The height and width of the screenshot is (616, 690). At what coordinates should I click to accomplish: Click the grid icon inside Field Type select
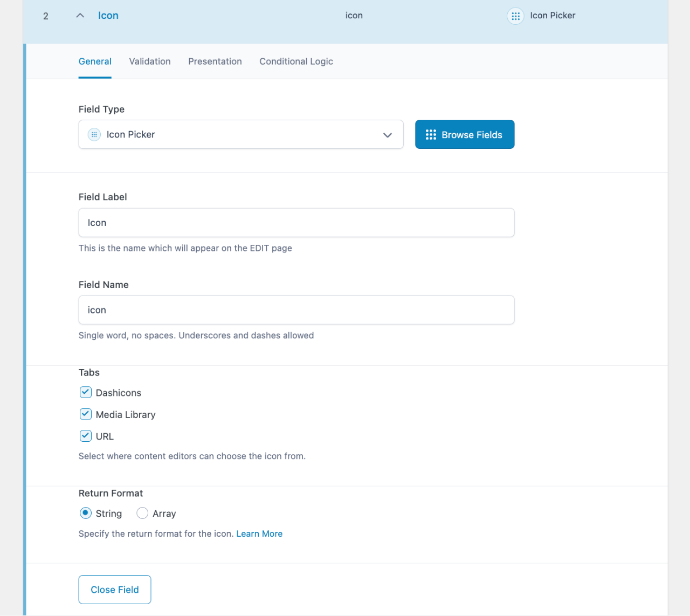coord(94,134)
